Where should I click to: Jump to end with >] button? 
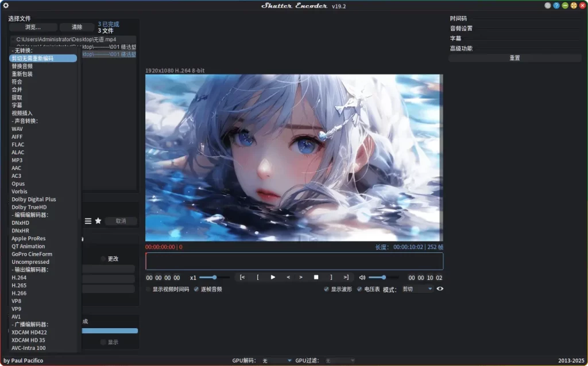pyautogui.click(x=346, y=277)
